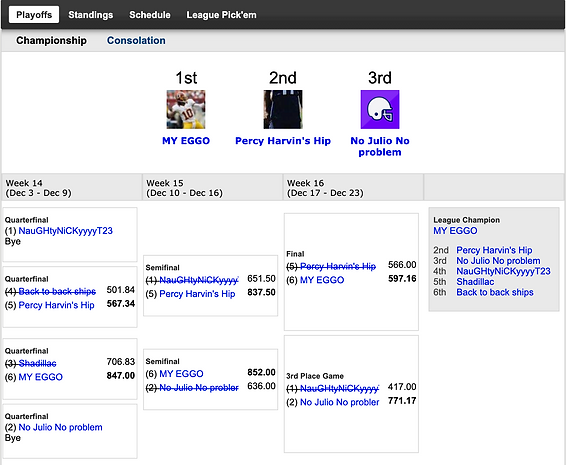The width and height of the screenshot is (566, 465).
Task: Open Percy Harvin's Hip in the Final
Action: [x=338, y=266]
